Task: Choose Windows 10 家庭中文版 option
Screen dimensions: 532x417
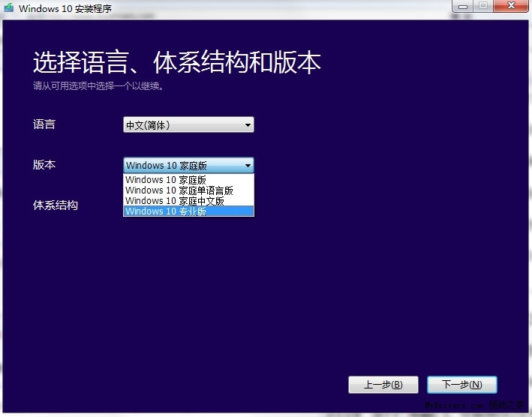Action: [x=188, y=201]
